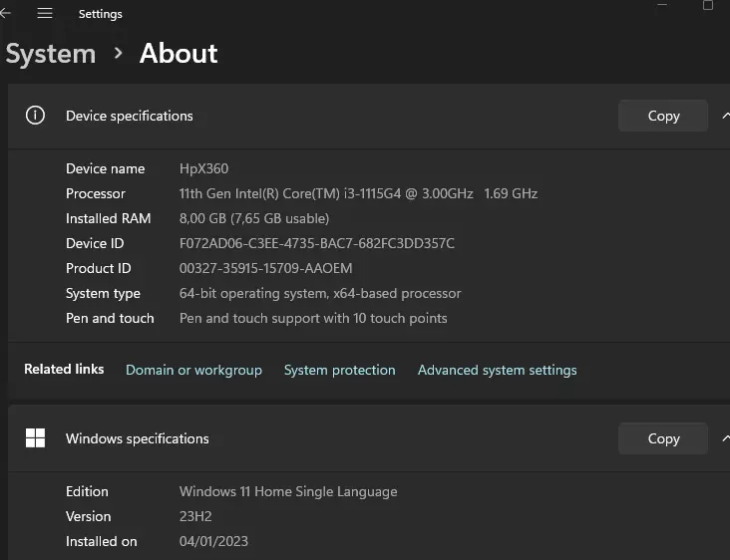
Task: Select installed on date 04/01/2023
Action: coord(213,541)
